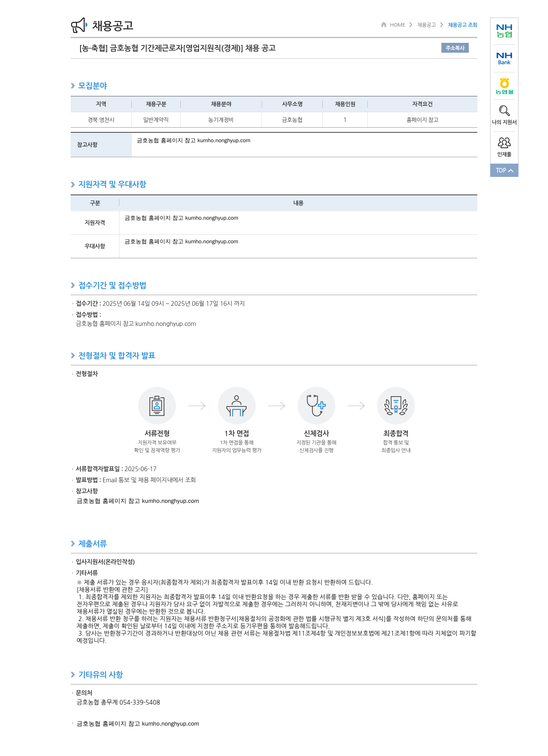Click the 사무소명 column header
The image size is (548, 756).
[292, 104]
